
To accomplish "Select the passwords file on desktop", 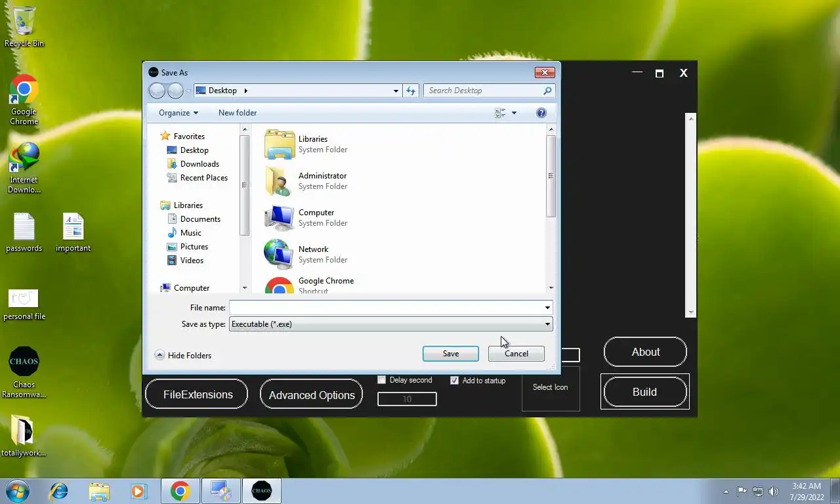I will click(x=24, y=232).
